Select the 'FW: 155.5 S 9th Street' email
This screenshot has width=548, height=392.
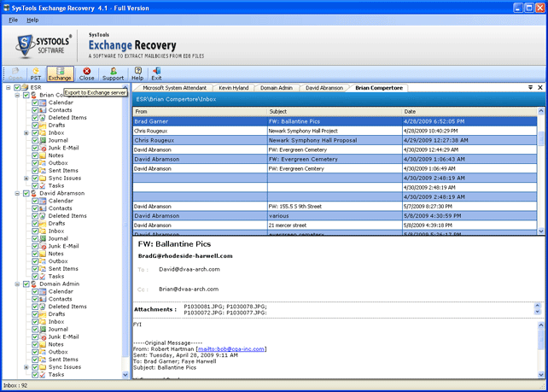tap(335, 207)
